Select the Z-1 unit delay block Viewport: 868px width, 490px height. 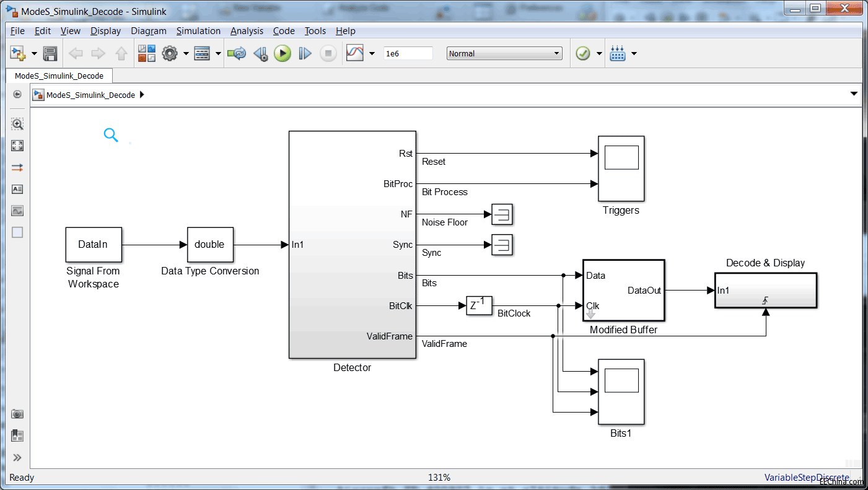479,305
